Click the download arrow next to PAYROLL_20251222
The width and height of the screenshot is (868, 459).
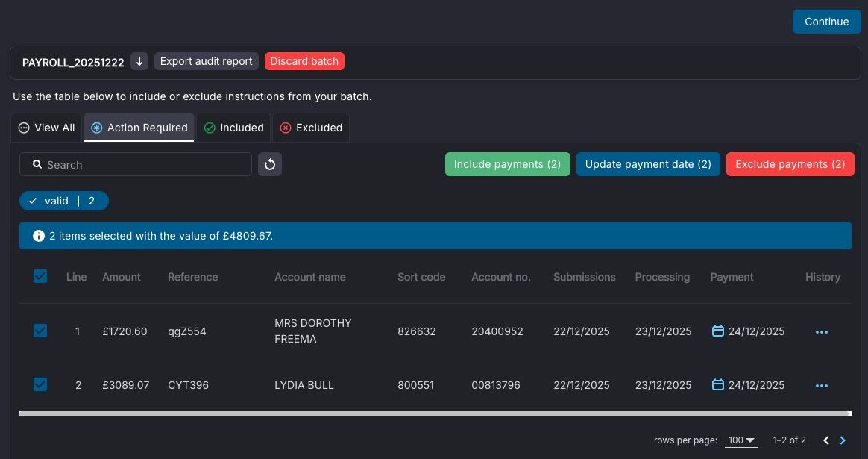point(139,61)
